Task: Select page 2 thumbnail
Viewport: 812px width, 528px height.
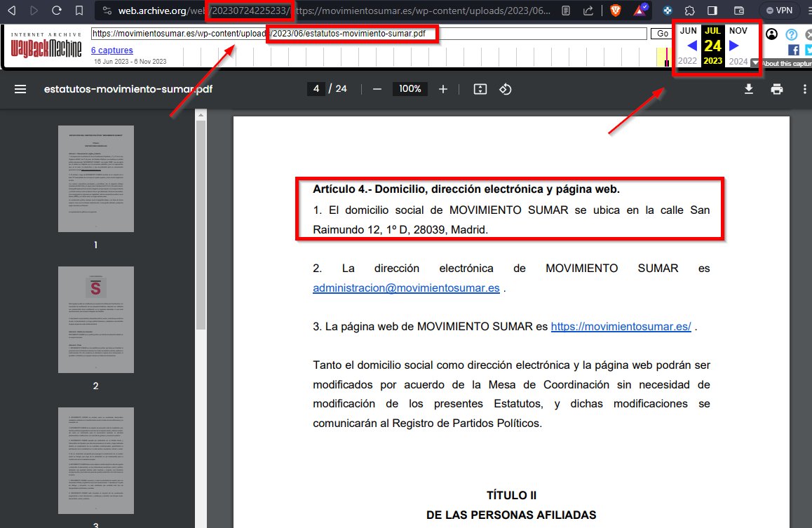Action: 96,319
